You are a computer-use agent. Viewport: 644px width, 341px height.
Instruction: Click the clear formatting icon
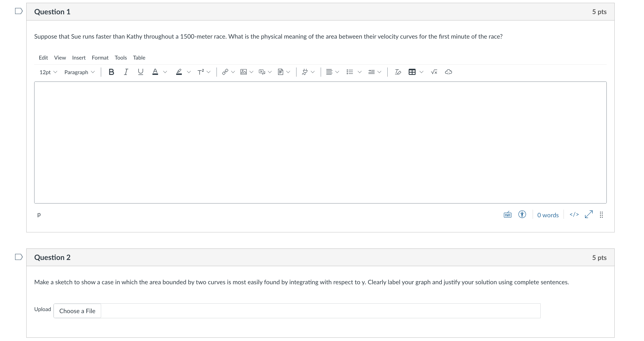[398, 72]
